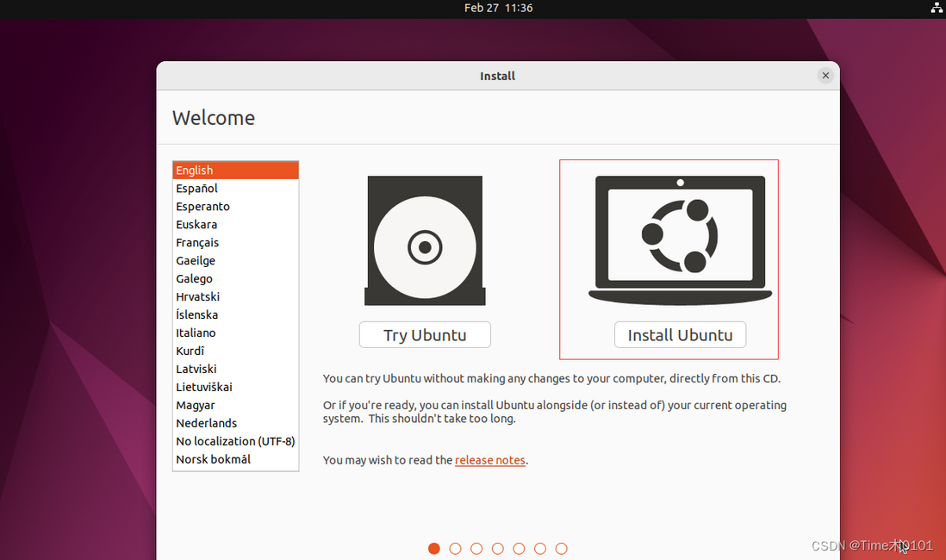Open the network status icon in top bar
The width and height of the screenshot is (946, 560).
pyautogui.click(x=936, y=8)
